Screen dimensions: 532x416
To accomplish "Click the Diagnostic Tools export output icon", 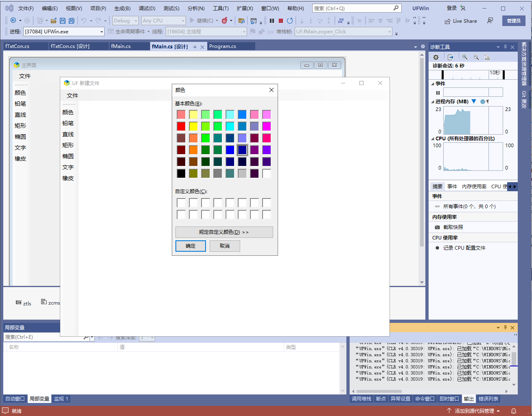I will (451, 57).
